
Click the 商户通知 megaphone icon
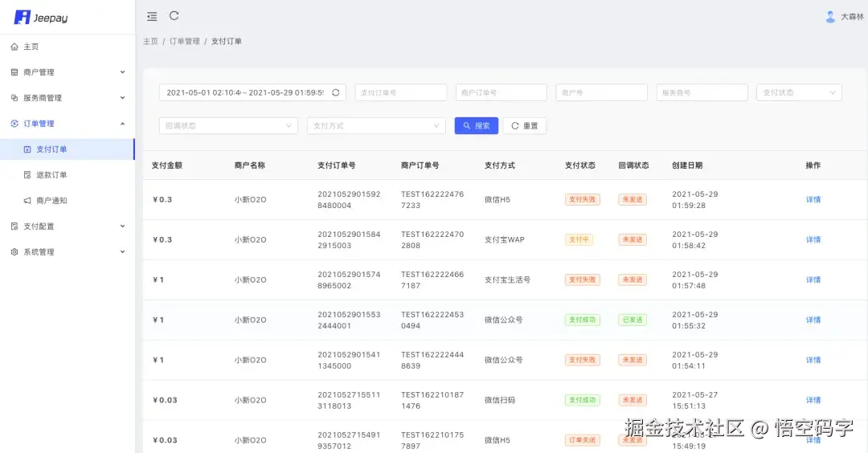point(27,201)
